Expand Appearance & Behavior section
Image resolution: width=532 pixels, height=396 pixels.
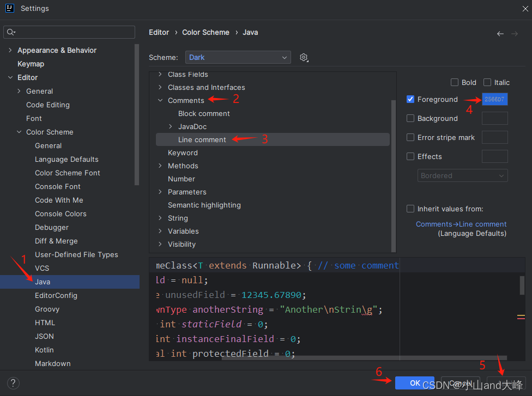pyautogui.click(x=10, y=50)
